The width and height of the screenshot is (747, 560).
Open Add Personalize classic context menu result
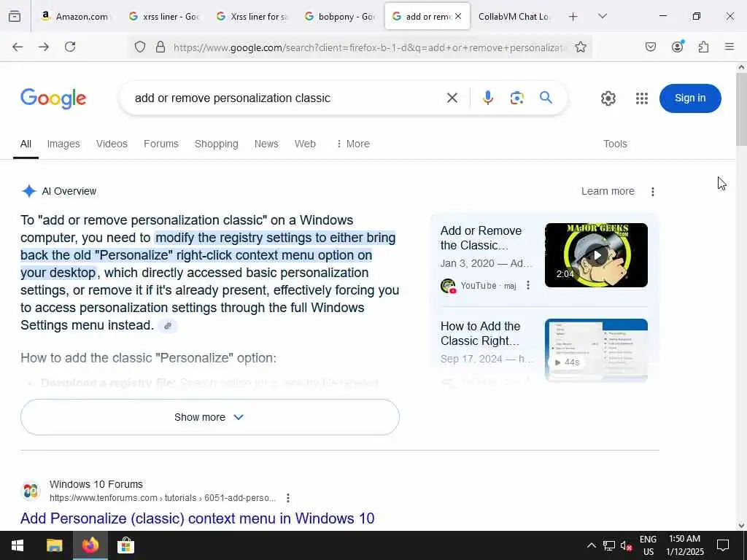click(197, 518)
